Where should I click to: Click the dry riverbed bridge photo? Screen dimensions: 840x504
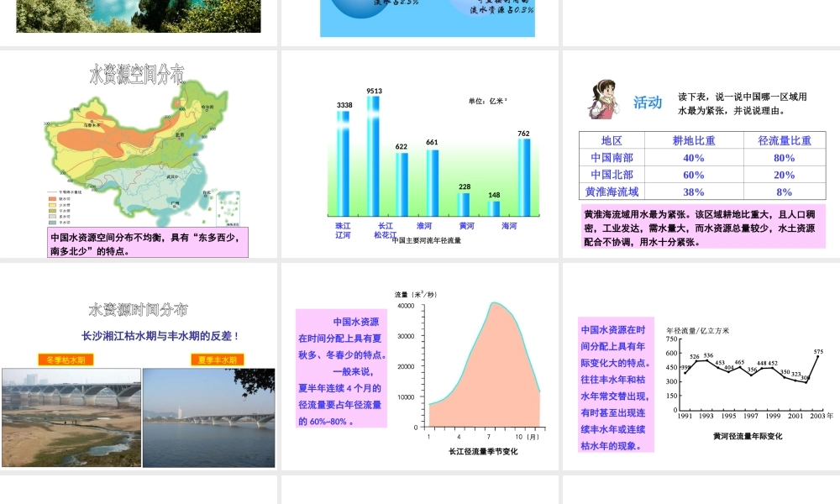click(x=71, y=417)
